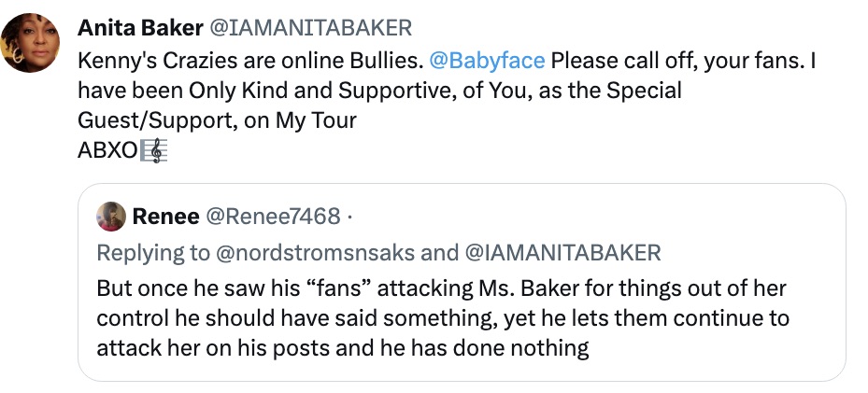The width and height of the screenshot is (868, 393).
Task: Click @IAMANITABAKER in the "Replying to" line
Action: [x=565, y=253]
